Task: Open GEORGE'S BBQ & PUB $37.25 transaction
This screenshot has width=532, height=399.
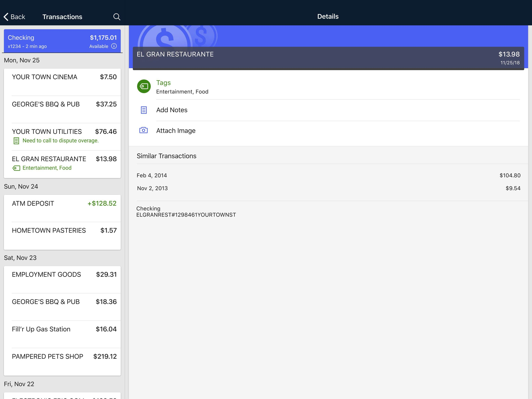Action: (62, 109)
